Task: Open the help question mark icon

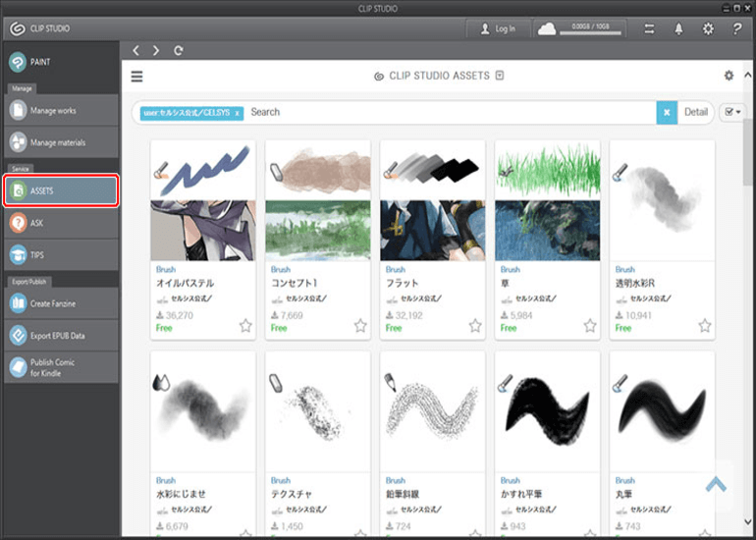Action: (736, 28)
